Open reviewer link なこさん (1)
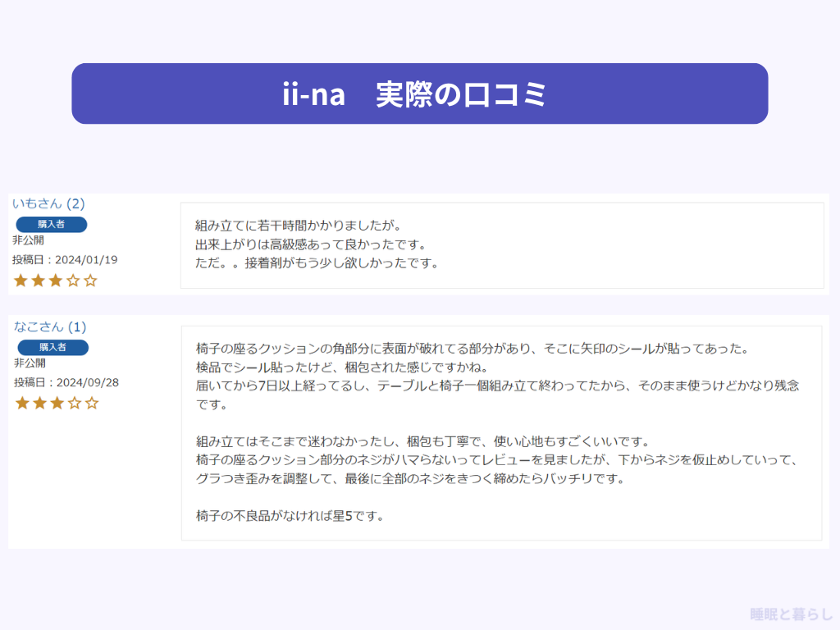Image resolution: width=840 pixels, height=630 pixels. 50,326
